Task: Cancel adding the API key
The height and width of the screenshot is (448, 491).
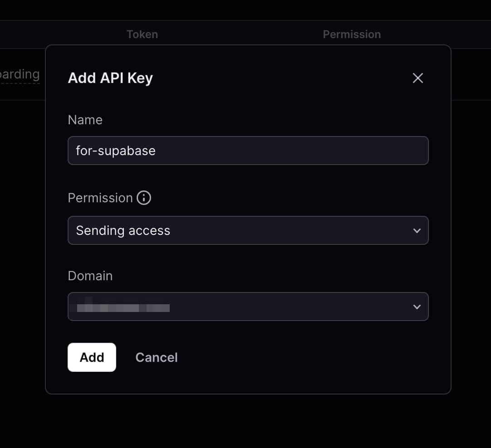Action: (x=156, y=357)
